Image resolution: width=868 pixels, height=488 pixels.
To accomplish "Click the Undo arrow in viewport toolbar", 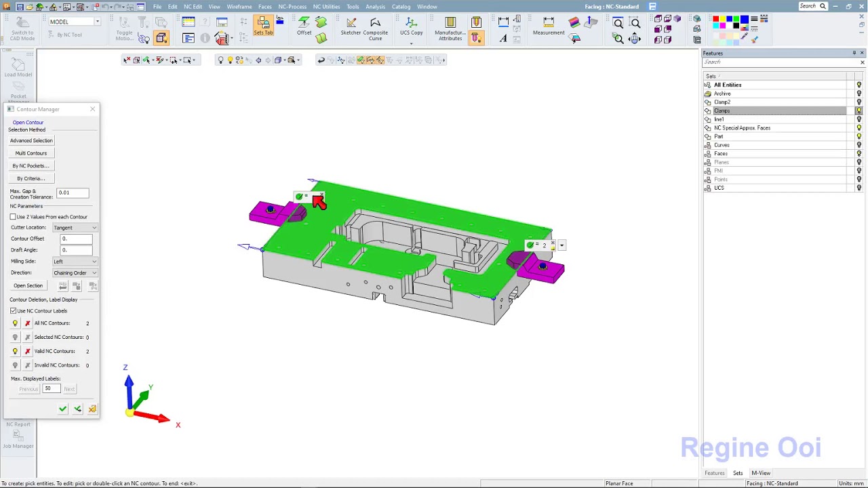I will (x=321, y=60).
